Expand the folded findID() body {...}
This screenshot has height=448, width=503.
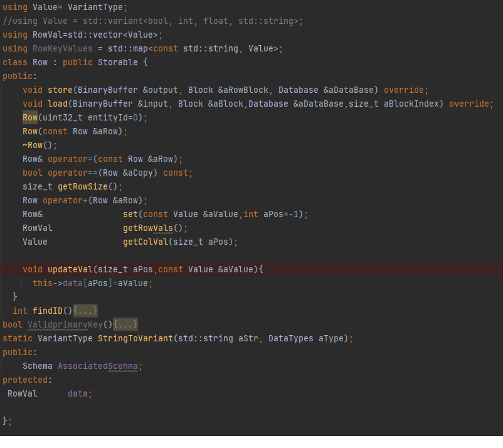[85, 311]
